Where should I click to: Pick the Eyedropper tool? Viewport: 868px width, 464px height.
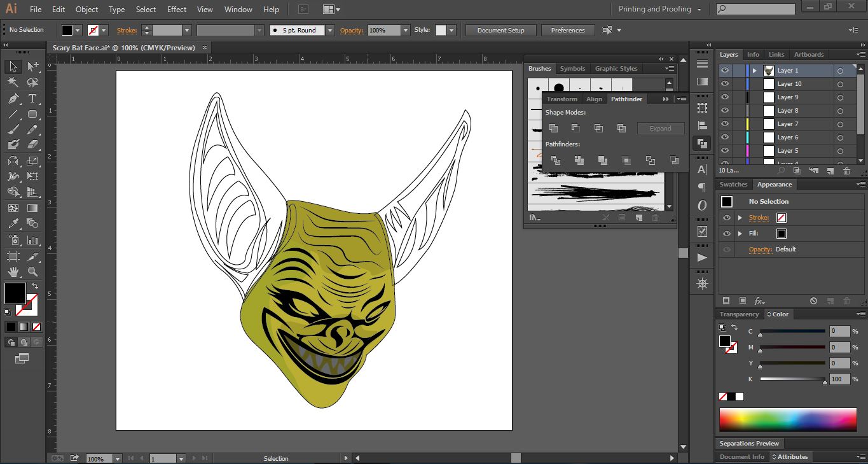pos(13,223)
